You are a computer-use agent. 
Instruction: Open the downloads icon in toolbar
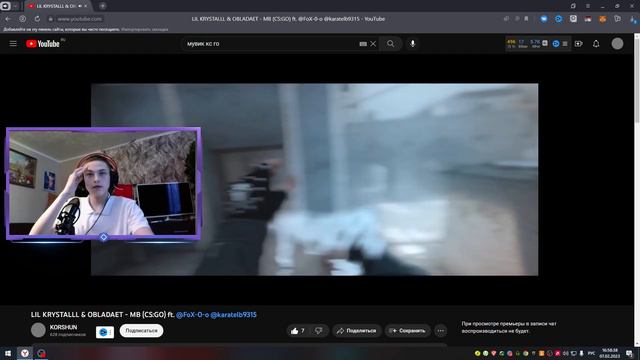click(x=633, y=19)
